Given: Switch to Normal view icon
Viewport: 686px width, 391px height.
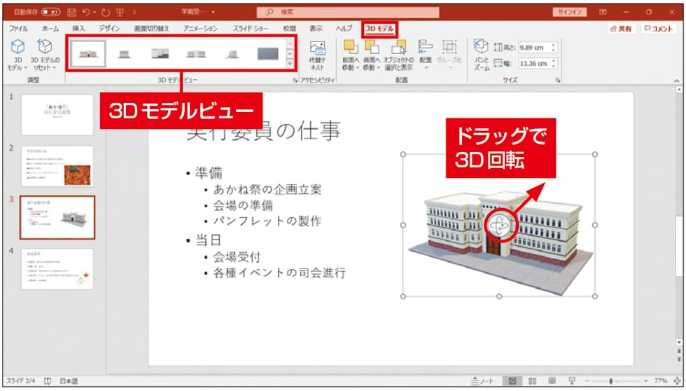Looking at the screenshot, I should coord(513,381).
